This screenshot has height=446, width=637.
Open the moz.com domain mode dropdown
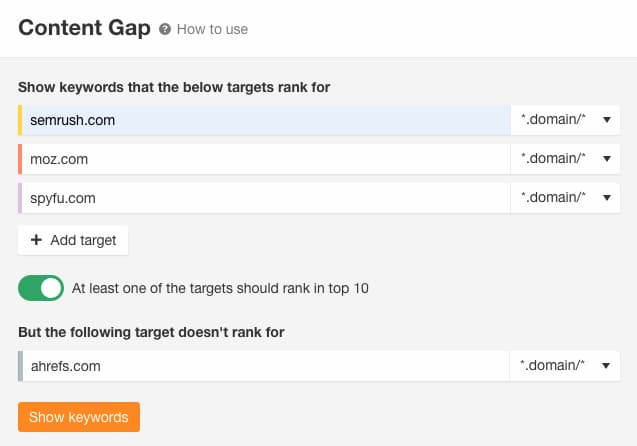point(565,159)
